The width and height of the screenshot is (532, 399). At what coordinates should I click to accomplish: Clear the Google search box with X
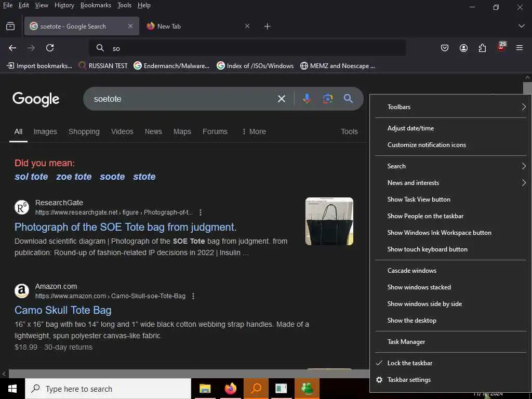[282, 99]
